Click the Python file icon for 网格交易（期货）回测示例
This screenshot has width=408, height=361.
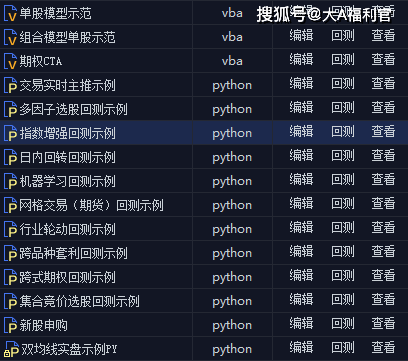tap(10, 205)
